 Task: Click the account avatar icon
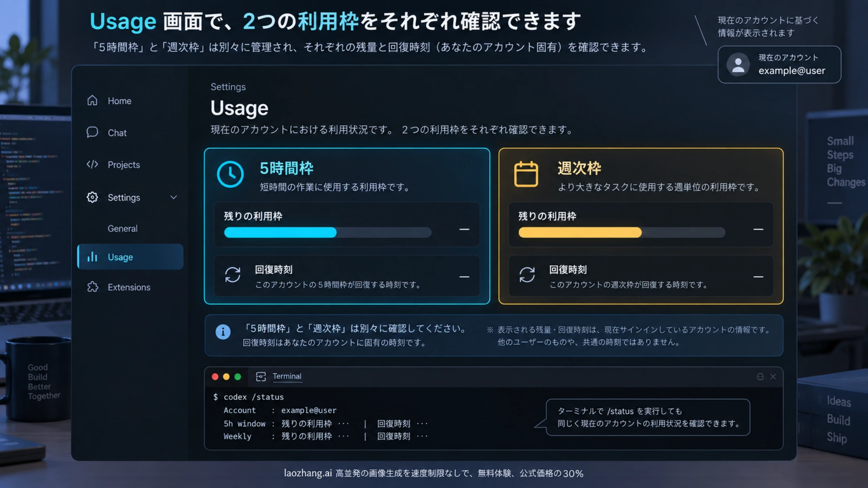click(738, 64)
